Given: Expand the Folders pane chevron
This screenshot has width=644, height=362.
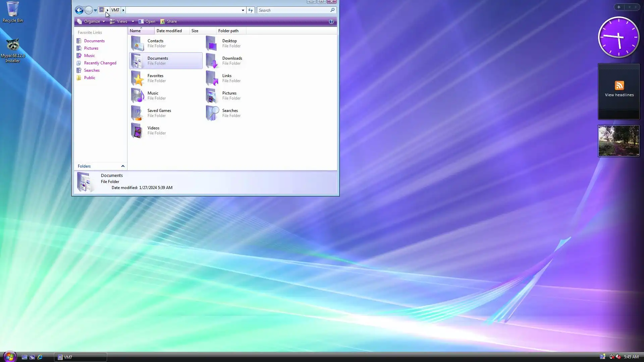Looking at the screenshot, I should click(123, 166).
